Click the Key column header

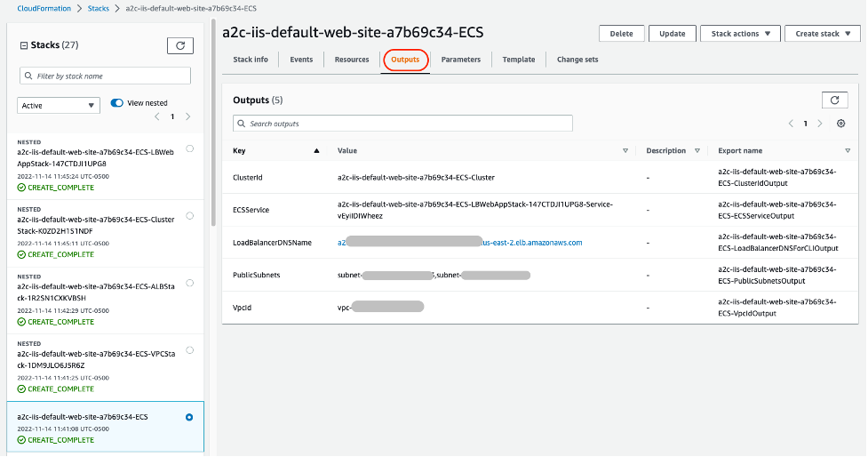tap(239, 150)
